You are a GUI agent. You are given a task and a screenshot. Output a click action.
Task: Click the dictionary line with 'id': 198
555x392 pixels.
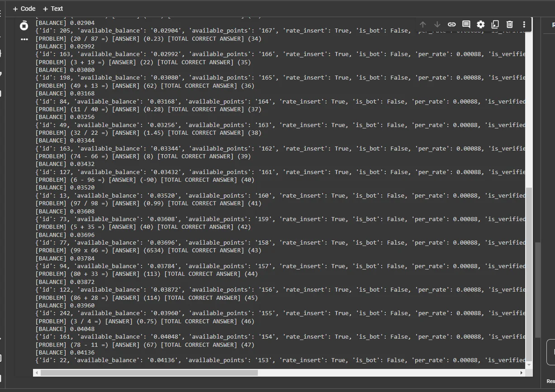(x=280, y=77)
